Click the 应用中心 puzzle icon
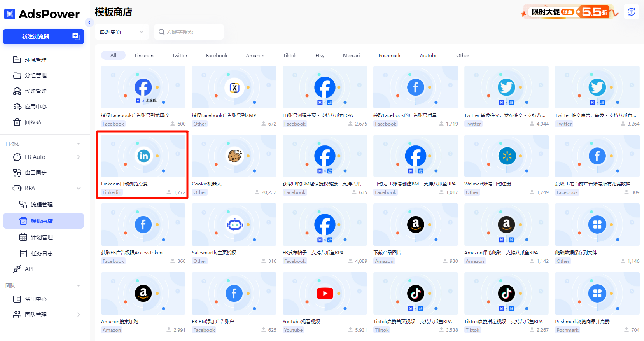The image size is (644, 341). tap(17, 107)
